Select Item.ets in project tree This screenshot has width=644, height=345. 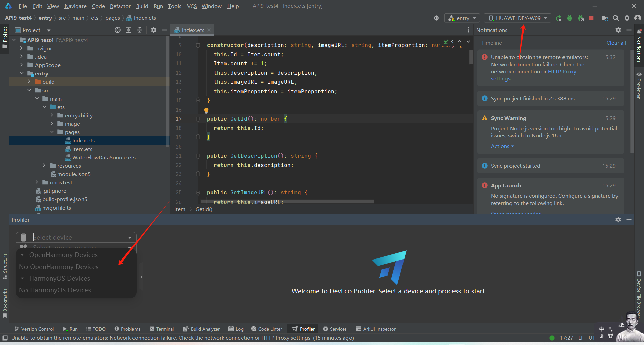[x=82, y=149]
